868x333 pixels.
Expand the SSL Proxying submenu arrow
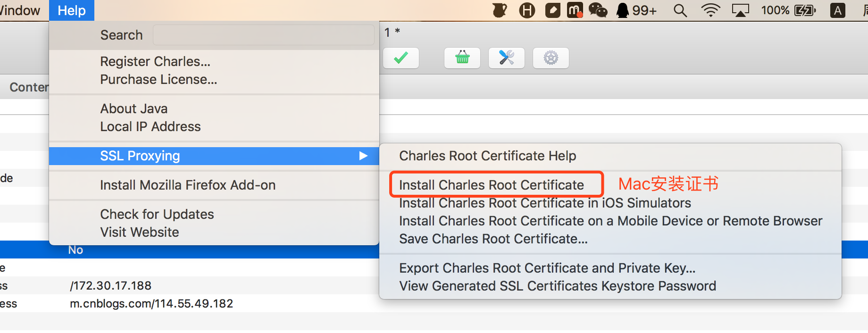[x=363, y=156]
